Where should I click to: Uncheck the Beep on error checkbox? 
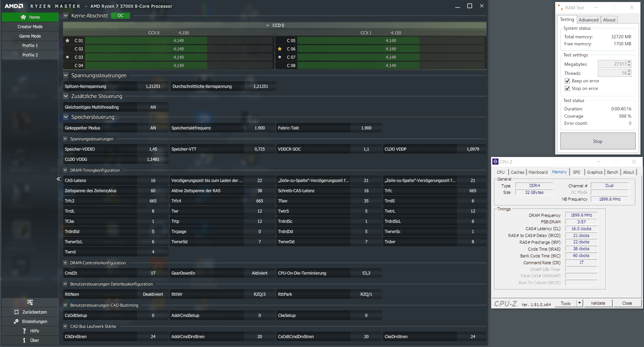(x=567, y=81)
